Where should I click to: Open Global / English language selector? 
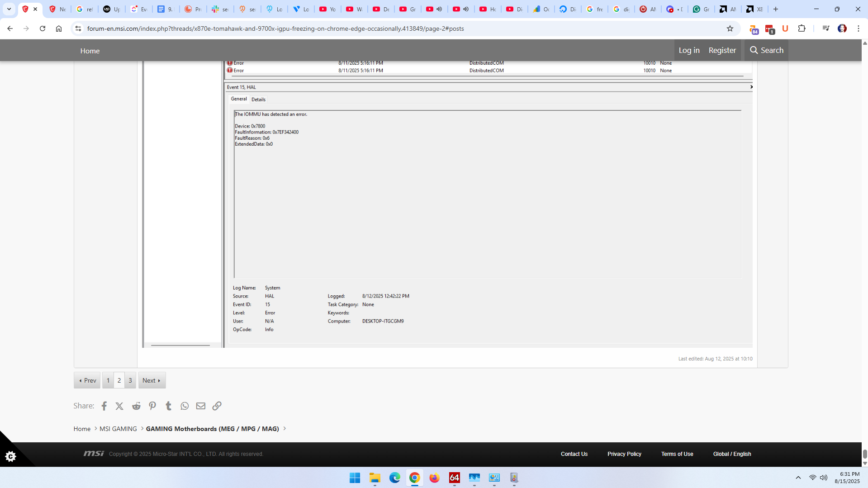coord(732,454)
